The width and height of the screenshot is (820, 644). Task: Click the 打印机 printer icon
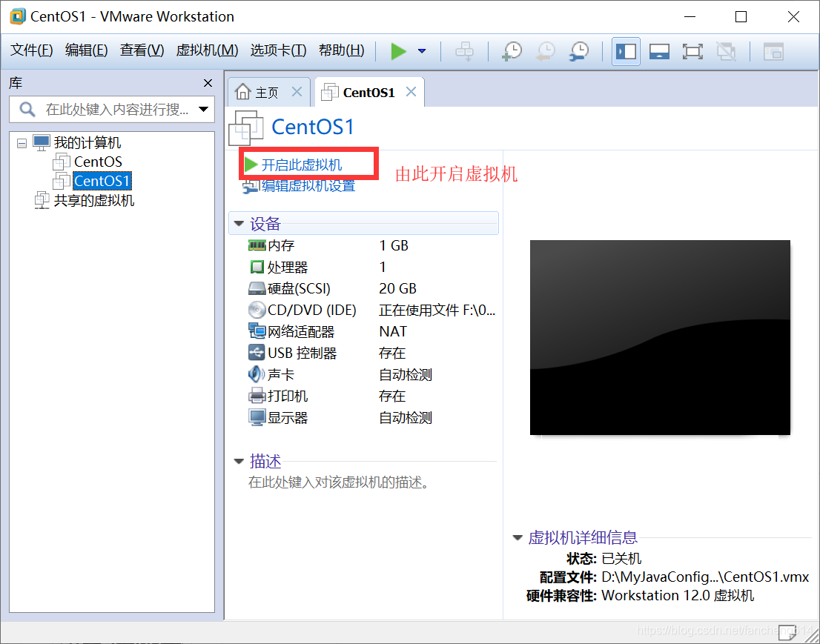coord(257,396)
